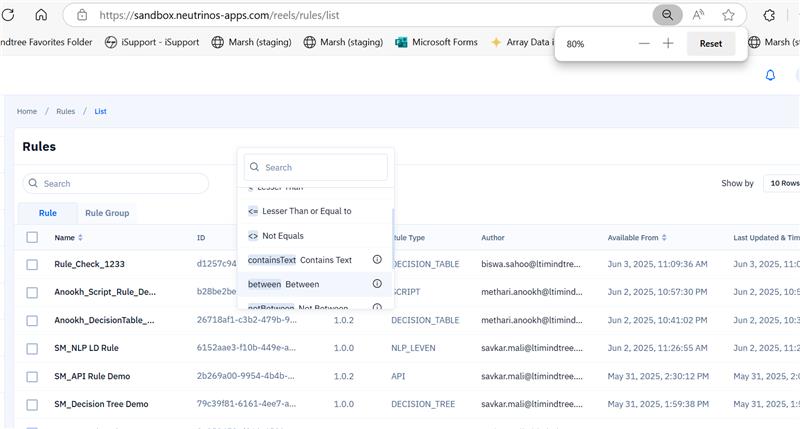Check the Anookh_DecisionTable_... row checkbox
This screenshot has height=429, width=800.
click(x=32, y=320)
